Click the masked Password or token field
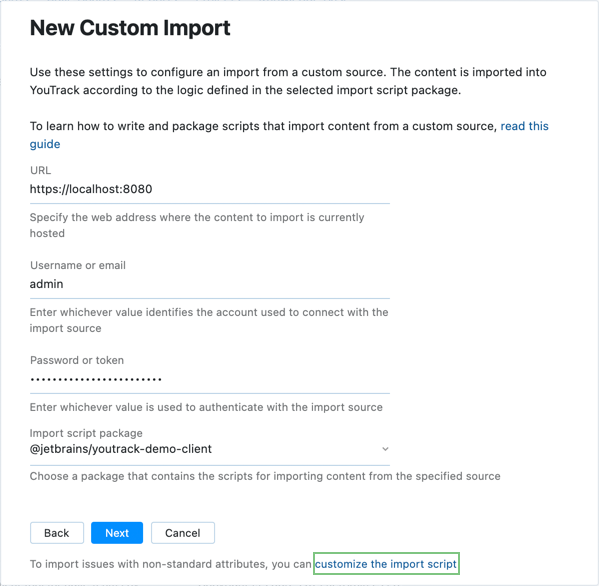This screenshot has height=586, width=599. tap(210, 379)
